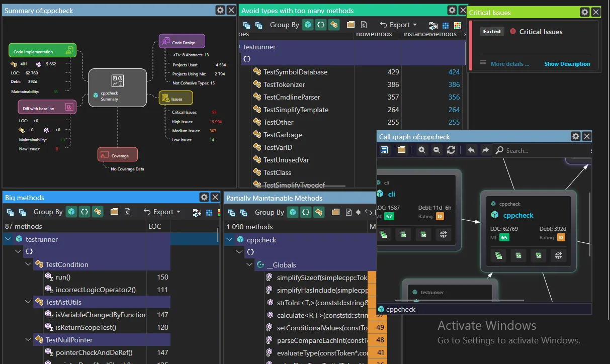Click globe sparkle icon on cli graph node

443,234
